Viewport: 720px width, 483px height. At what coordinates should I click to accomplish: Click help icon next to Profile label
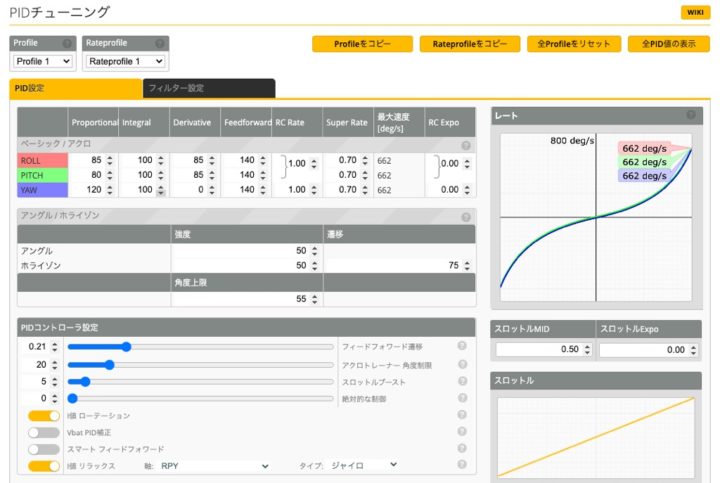point(67,44)
